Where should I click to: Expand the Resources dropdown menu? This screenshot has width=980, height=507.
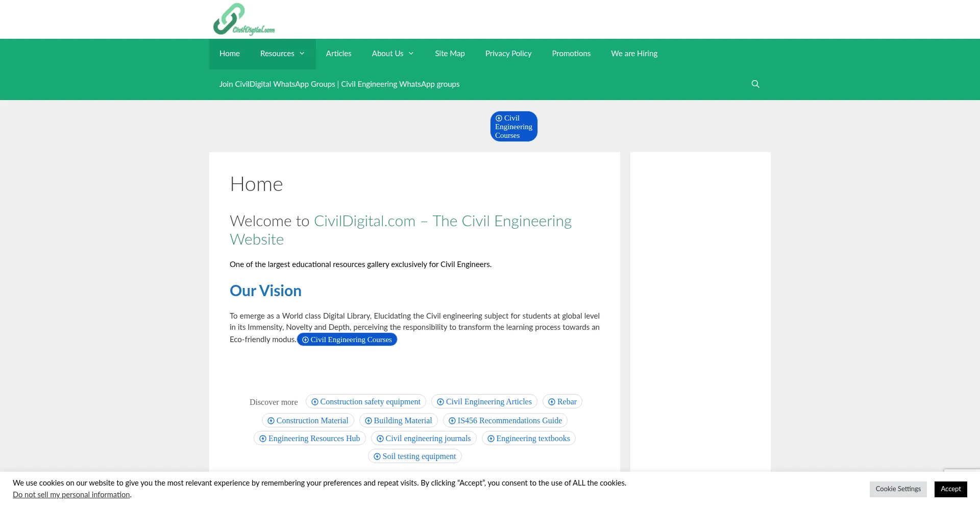point(282,54)
